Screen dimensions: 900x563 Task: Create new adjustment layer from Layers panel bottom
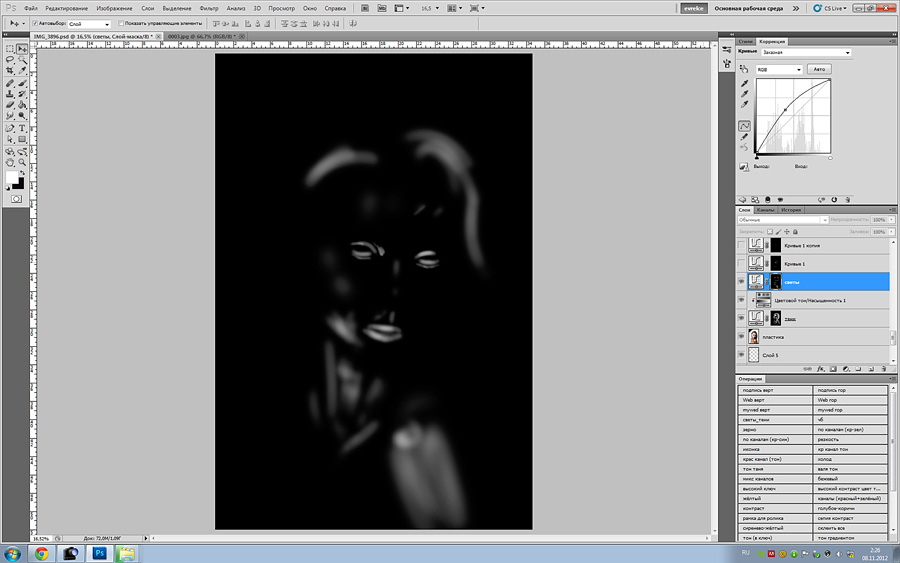(x=846, y=369)
